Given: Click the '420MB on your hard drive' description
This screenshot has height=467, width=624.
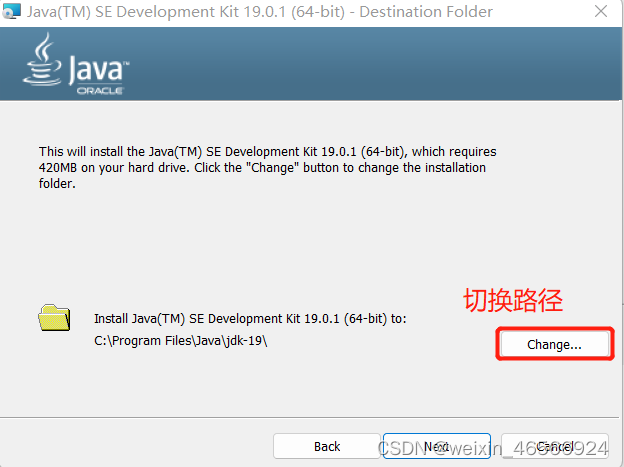Looking at the screenshot, I should point(267,168).
